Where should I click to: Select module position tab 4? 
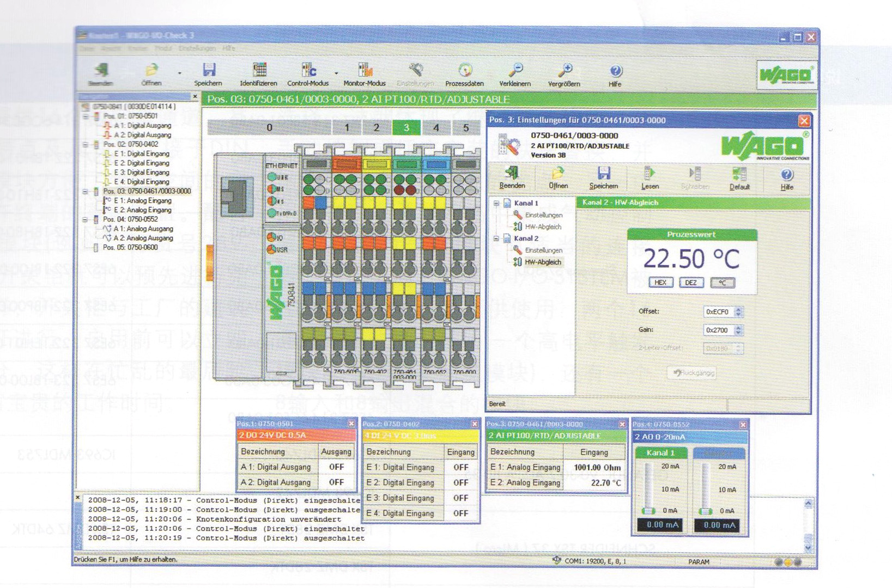tap(436, 127)
